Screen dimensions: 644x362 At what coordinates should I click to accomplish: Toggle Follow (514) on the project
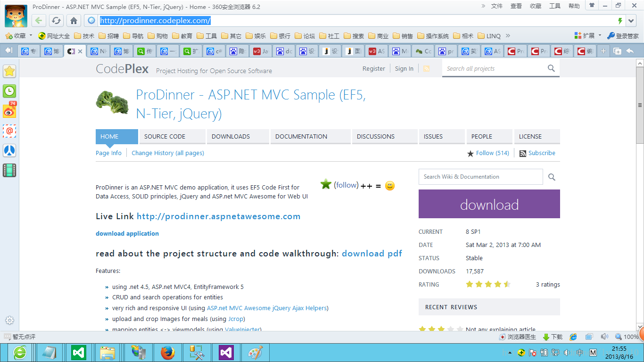pos(488,153)
